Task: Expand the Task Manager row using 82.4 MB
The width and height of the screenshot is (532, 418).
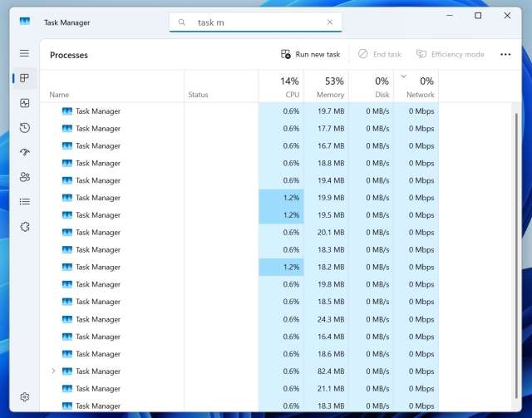Action: 53,371
